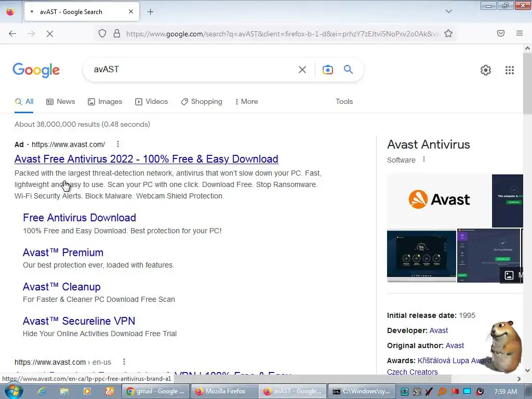Switch to Mozilla Firefox taskbar window

224,391
